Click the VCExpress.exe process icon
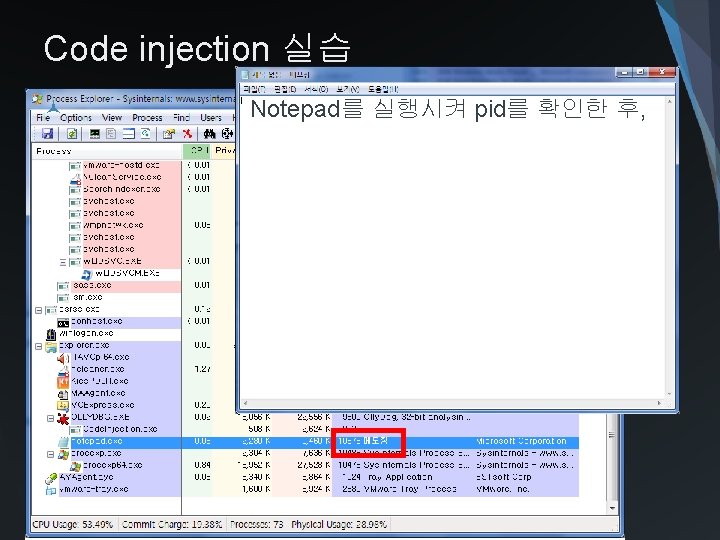Viewport: 720px width, 540px height. pos(63,406)
